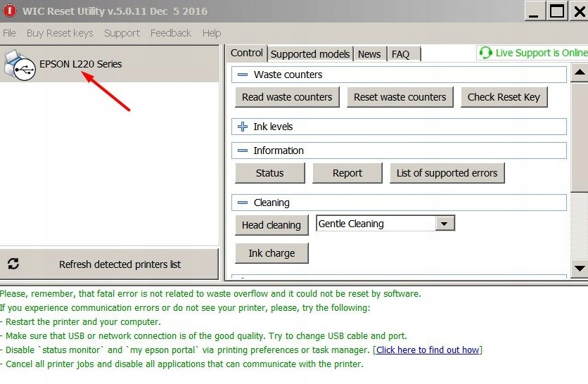Click the Waste counters section title
588x384 pixels.
(x=288, y=75)
